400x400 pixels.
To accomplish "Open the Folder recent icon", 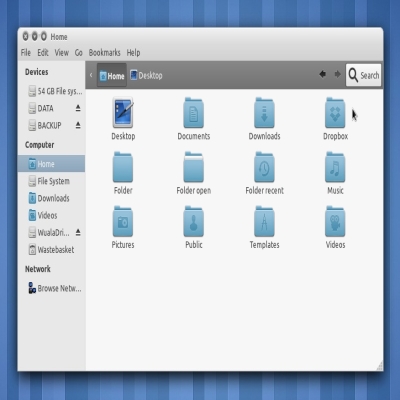I will click(264, 167).
